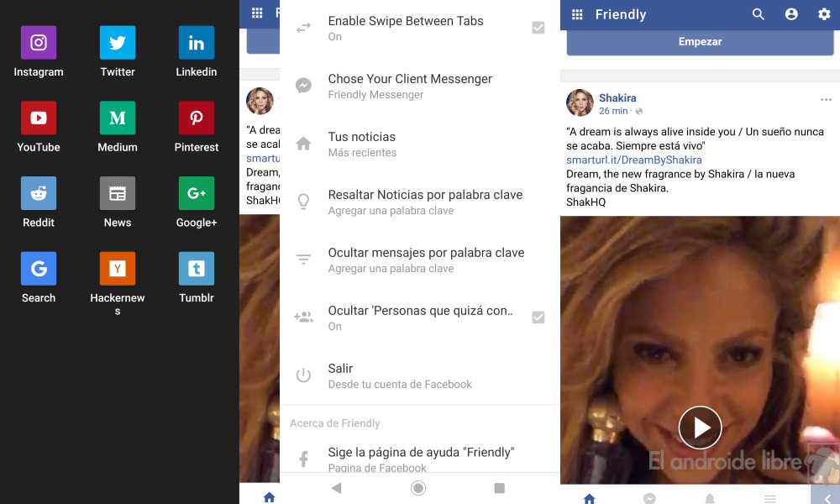
Task: Click the filter icon for Ocultar mensajes
Action: [x=303, y=260]
